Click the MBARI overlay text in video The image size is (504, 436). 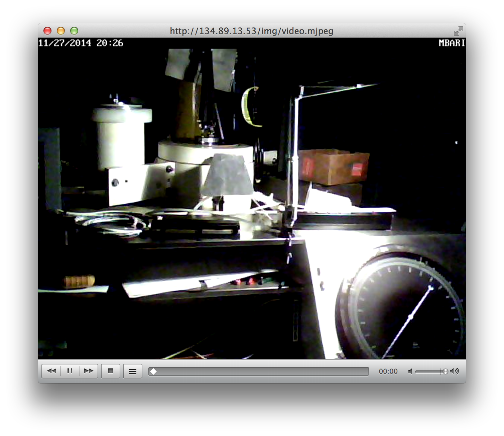tap(452, 43)
